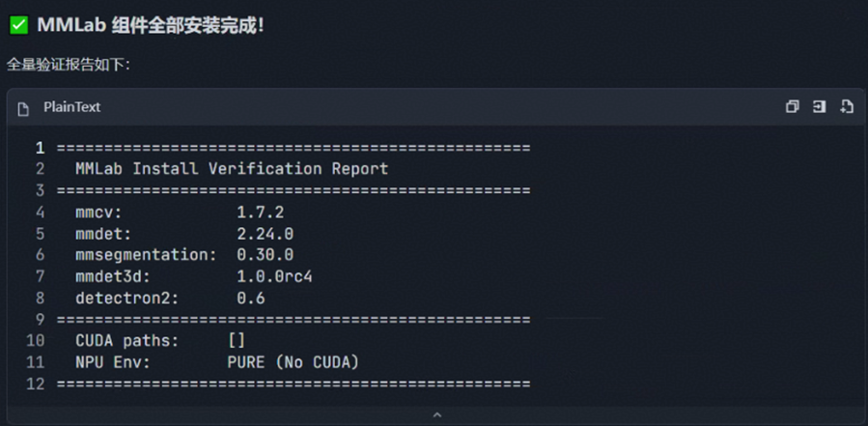Screen dimensions: 868x426
Task: Click the 'mmsegmentation:' label on line 6
Action: tap(146, 255)
